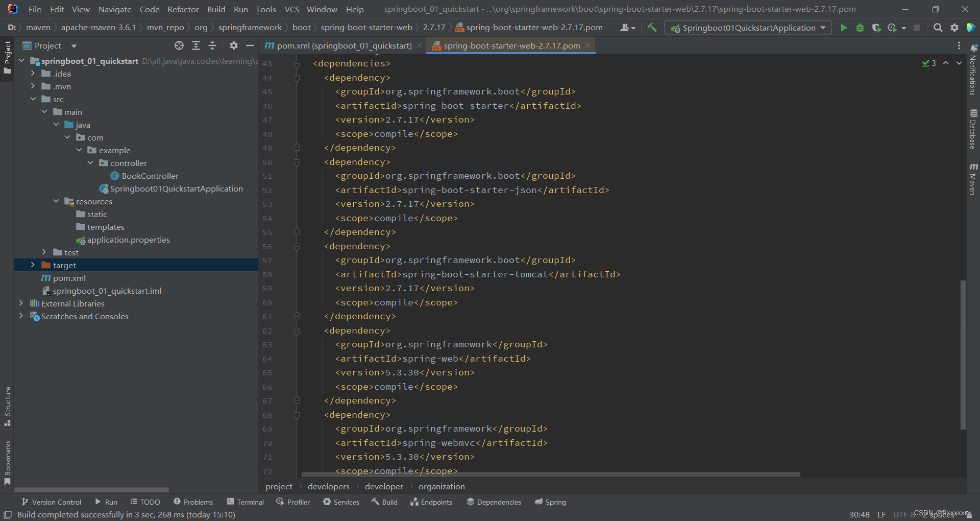Screen dimensions: 980x521
Task: Open the Endpoints tool window
Action: coord(431,502)
